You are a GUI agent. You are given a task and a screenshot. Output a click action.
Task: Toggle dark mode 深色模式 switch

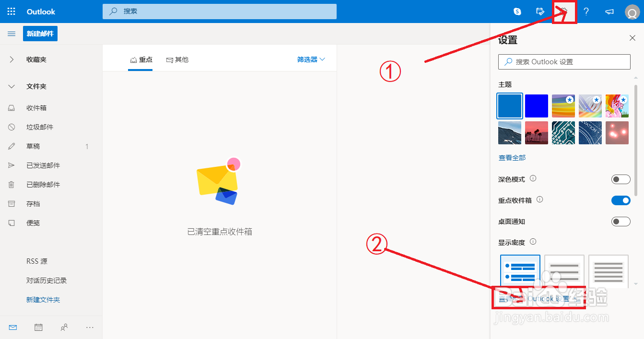tap(621, 179)
